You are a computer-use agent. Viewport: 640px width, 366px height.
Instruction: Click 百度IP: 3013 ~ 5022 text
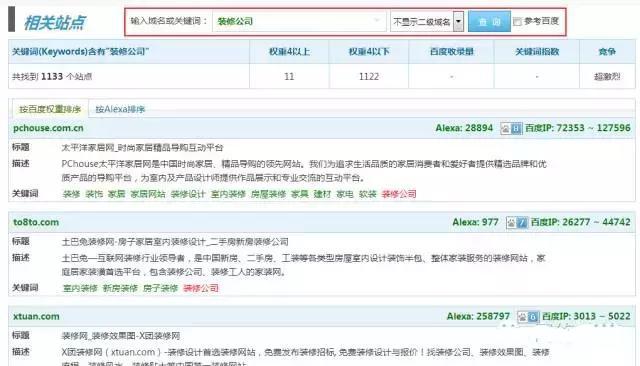point(587,317)
